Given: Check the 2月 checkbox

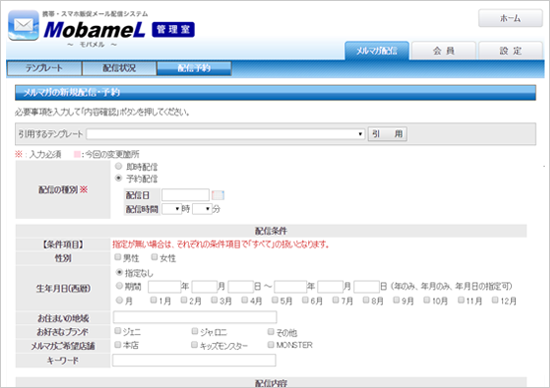Looking at the screenshot, I should pos(184,300).
